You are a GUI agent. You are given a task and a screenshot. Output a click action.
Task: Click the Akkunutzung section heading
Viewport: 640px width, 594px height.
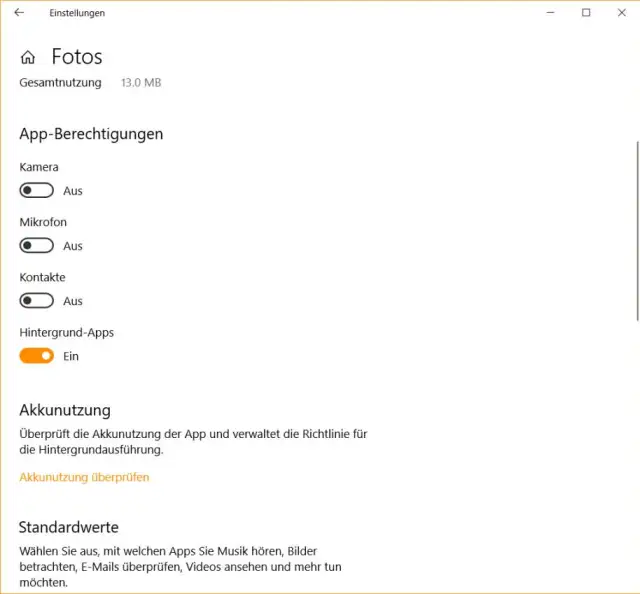[65, 410]
